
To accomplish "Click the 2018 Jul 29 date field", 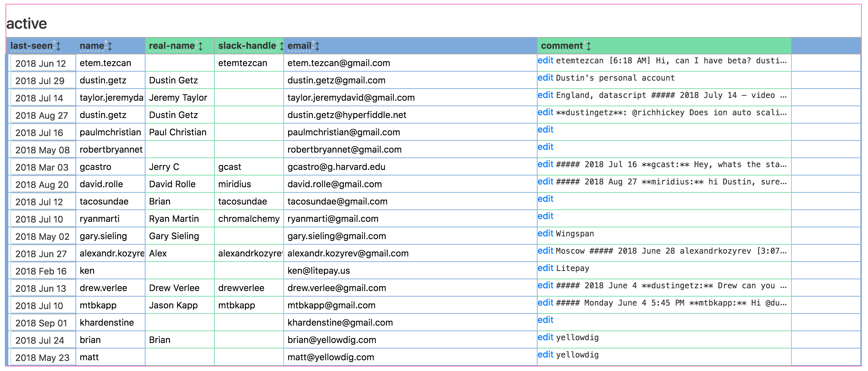I will tap(43, 81).
